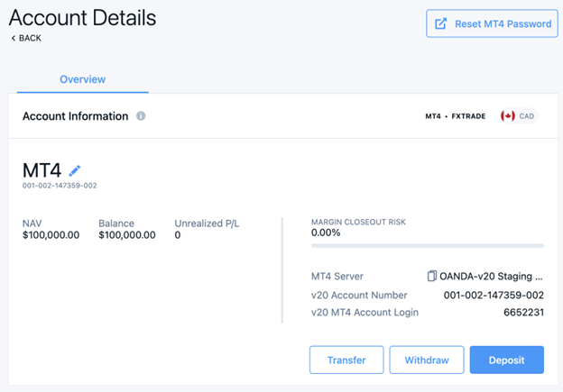The height and width of the screenshot is (392, 563).
Task: Click the OANDA-v20 Staging server name
Action: [492, 276]
